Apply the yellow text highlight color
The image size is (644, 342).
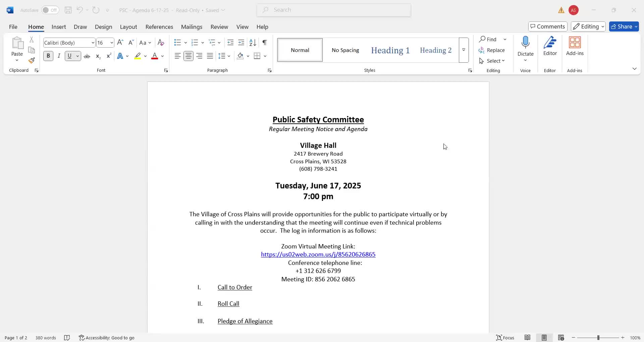click(x=138, y=56)
